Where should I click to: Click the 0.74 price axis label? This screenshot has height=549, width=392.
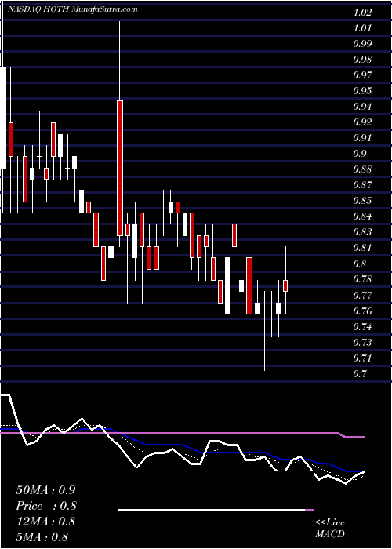361,327
